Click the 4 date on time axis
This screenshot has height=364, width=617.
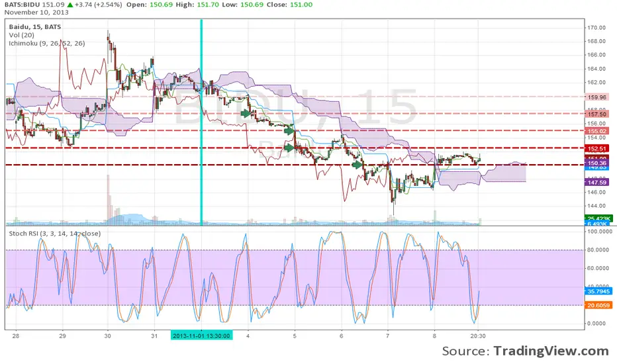coord(248,336)
